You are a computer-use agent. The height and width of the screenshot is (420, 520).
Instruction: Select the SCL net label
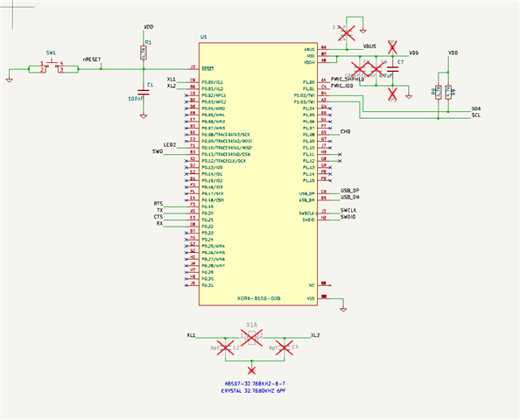(x=476, y=115)
